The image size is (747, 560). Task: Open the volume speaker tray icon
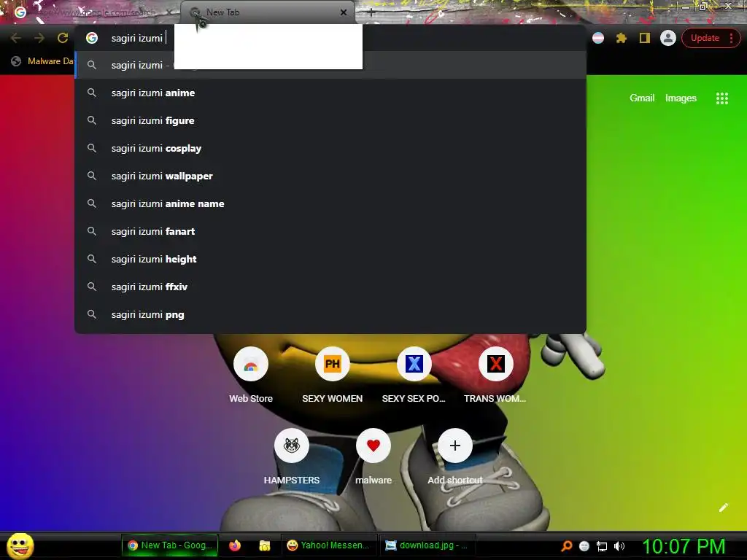[619, 546]
